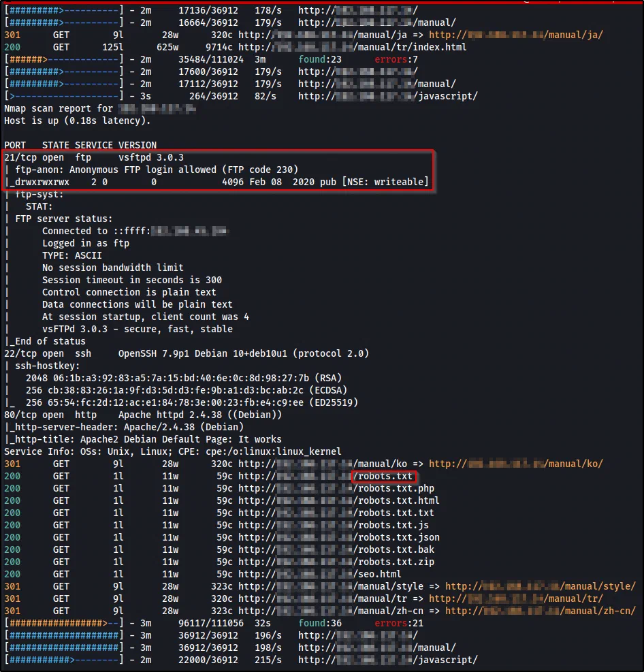Click the 'Logged in as ftp' line
Image resolution: width=644 pixels, height=672 pixels.
click(86, 243)
